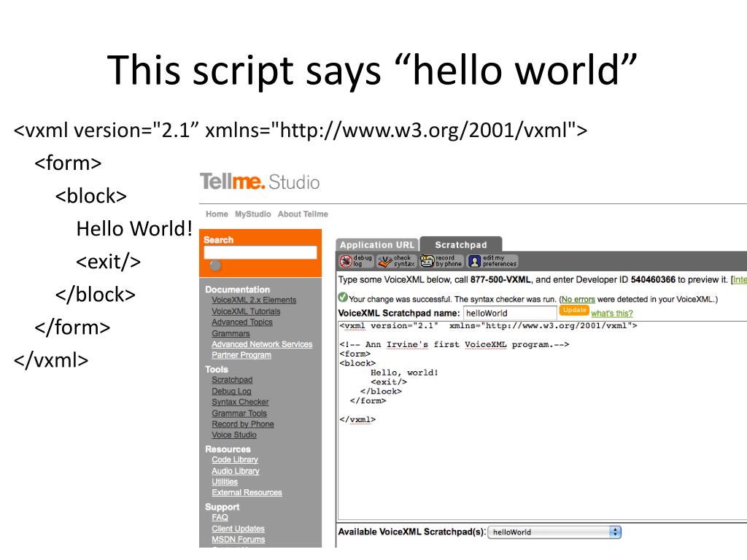
Task: Open the Debug Log sidebar link
Action: click(231, 391)
